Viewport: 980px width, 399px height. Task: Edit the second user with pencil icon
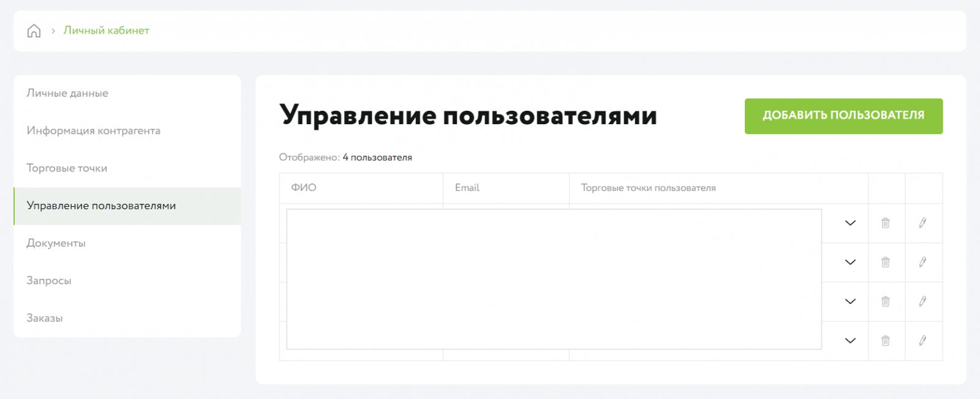[922, 262]
